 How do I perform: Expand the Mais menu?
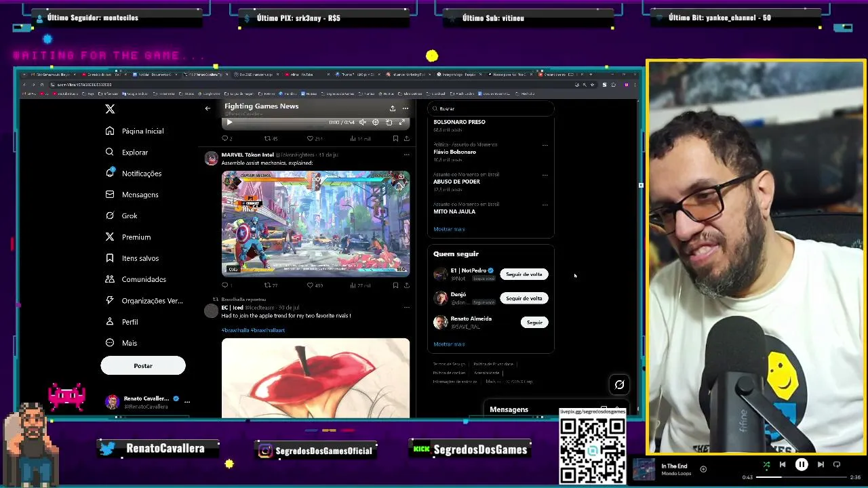(x=121, y=343)
